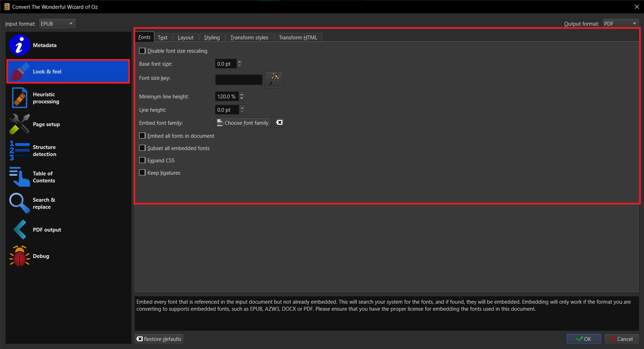Click the Choose font family button
644x349 pixels.
coord(243,123)
